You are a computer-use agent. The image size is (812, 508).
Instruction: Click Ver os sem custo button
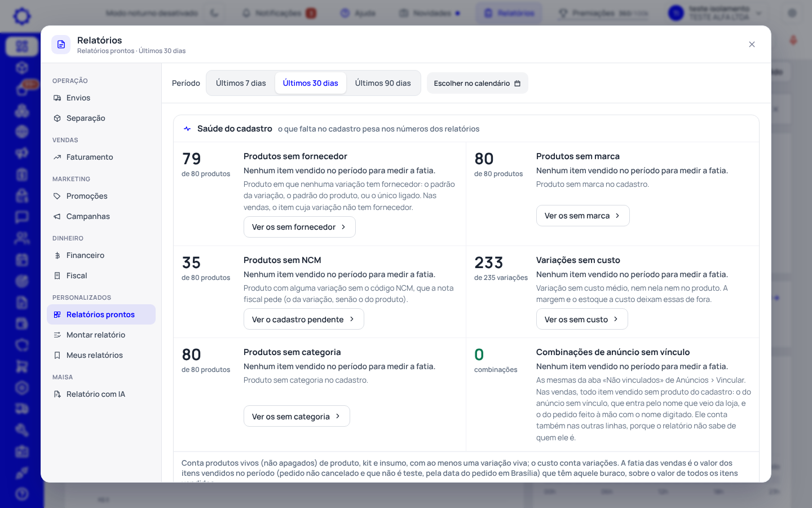tap(582, 319)
